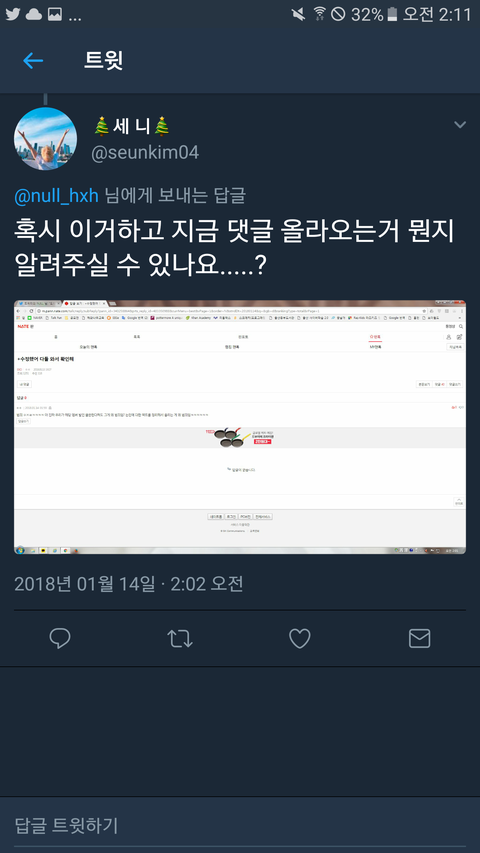Open the @seunkim04 handle
Screen dimensions: 480x853
[145, 153]
